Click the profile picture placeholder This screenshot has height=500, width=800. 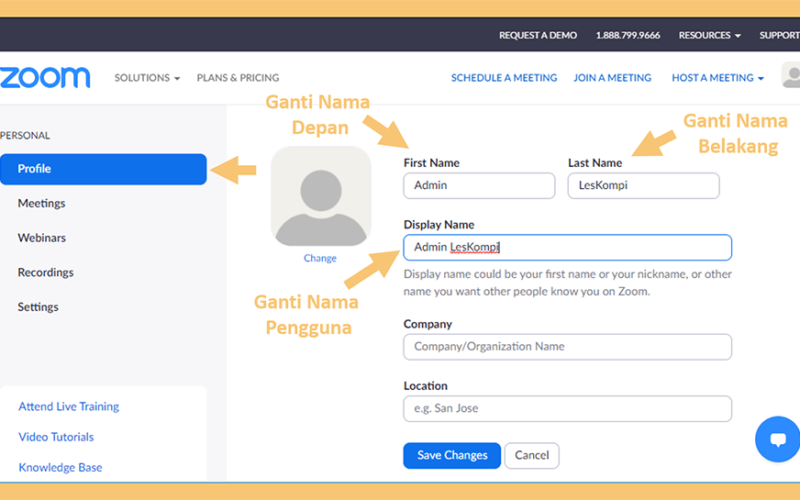click(321, 196)
